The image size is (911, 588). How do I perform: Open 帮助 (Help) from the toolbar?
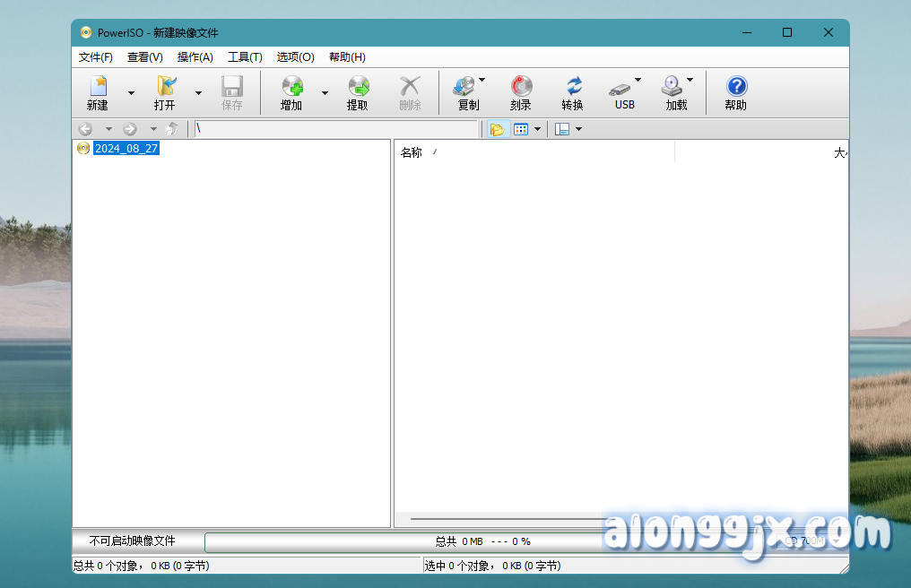[736, 87]
